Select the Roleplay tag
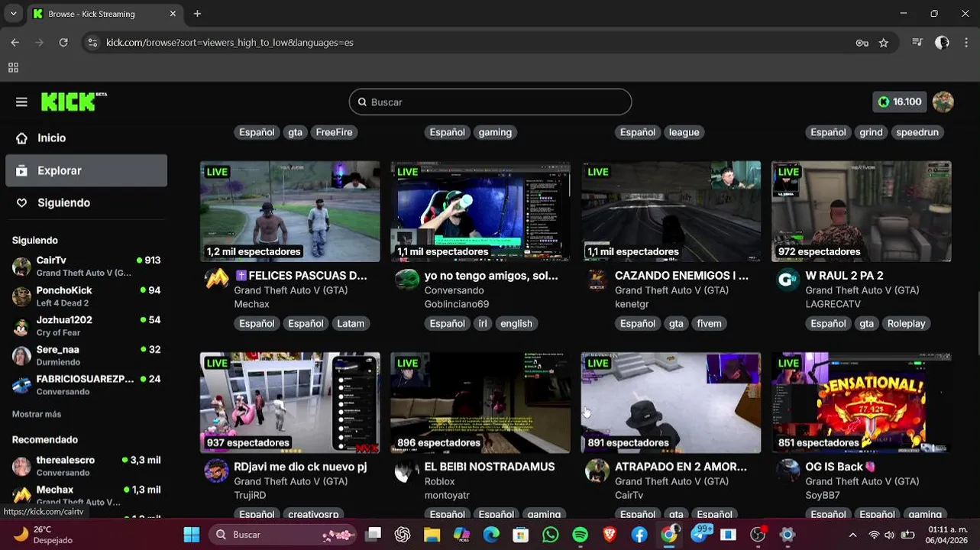 906,323
